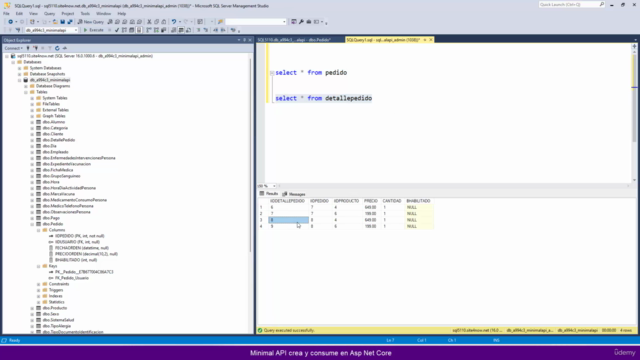Click the Save All icon in toolbar
The height and width of the screenshot is (360, 640).
(x=70, y=22)
